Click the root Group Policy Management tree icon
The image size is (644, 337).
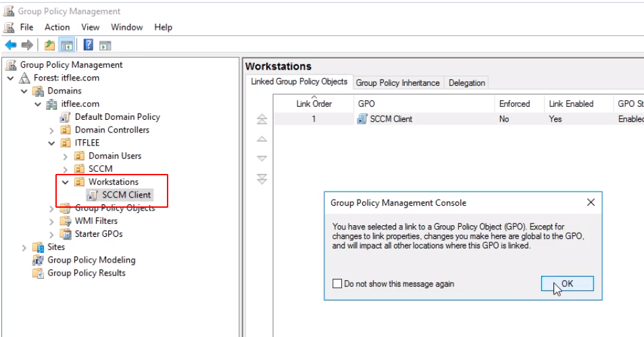click(11, 64)
